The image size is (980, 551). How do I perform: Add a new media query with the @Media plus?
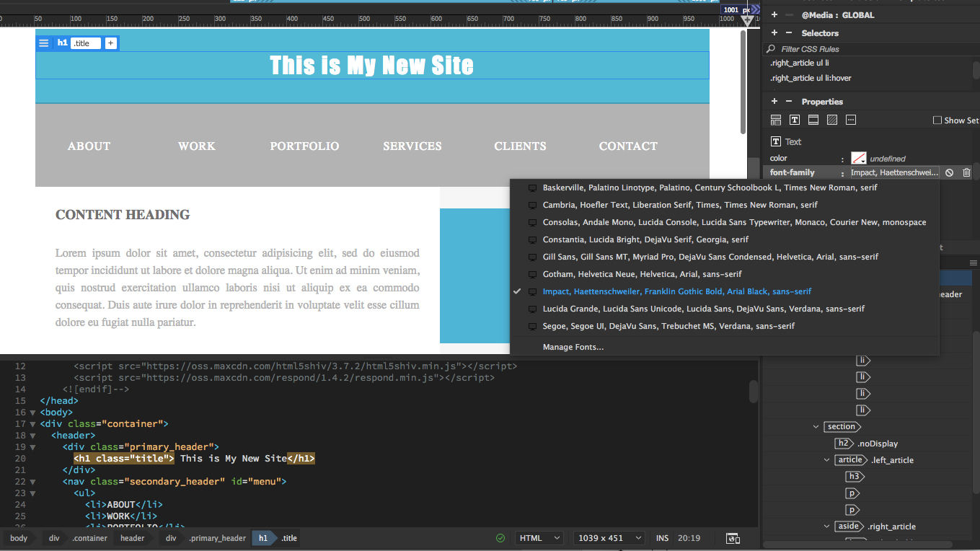pyautogui.click(x=774, y=14)
